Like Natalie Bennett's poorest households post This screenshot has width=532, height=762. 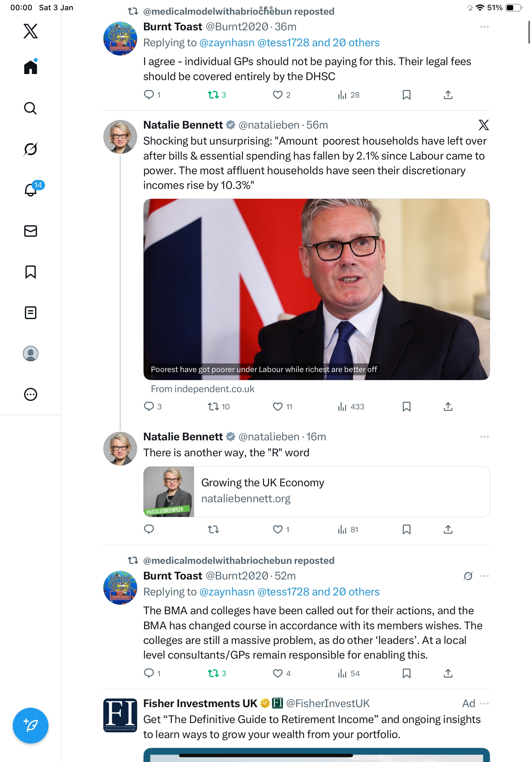tap(277, 407)
